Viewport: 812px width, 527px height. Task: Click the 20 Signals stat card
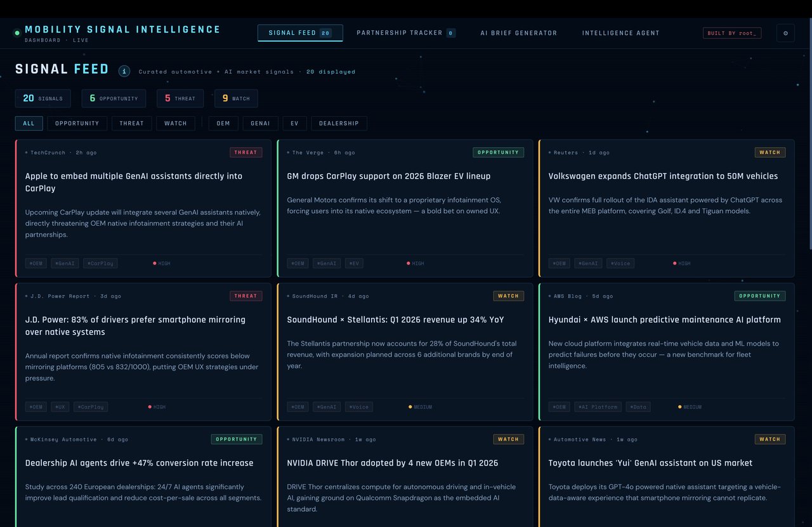tap(43, 98)
